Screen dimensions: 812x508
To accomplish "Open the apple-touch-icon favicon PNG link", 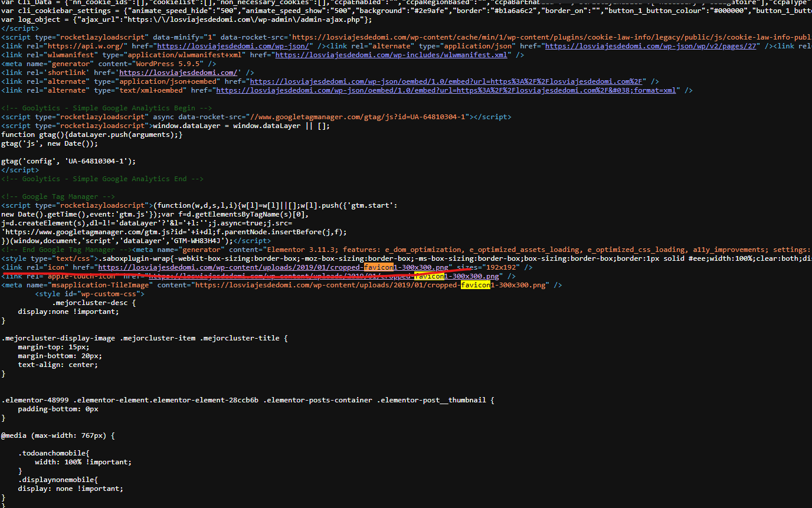I will coord(324,276).
